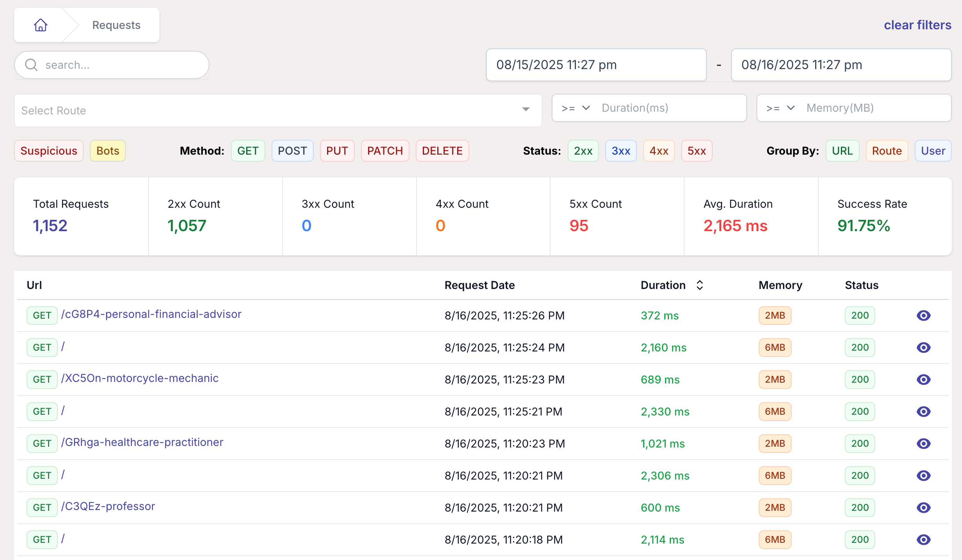The width and height of the screenshot is (962, 560).
Task: View details of healthcare-practitioner request
Action: click(x=923, y=444)
